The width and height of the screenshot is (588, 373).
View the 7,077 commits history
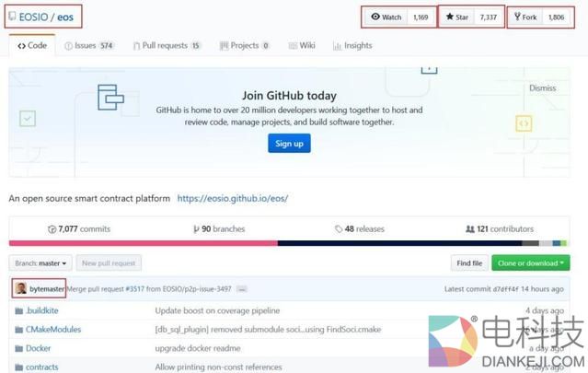(79, 229)
